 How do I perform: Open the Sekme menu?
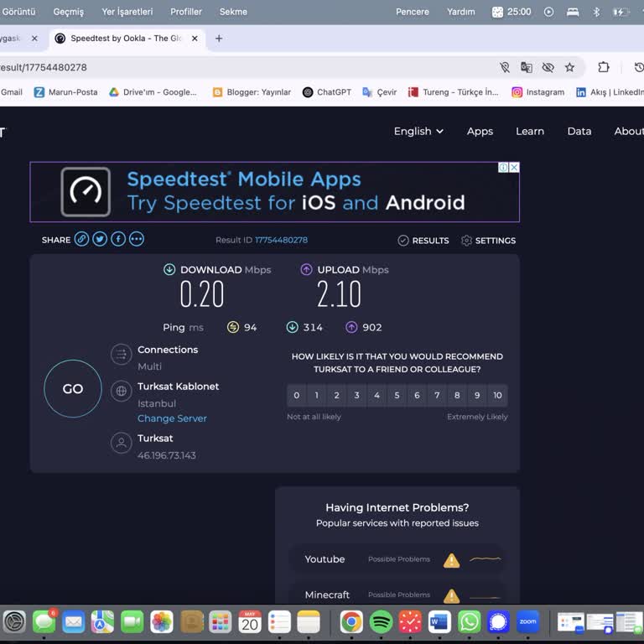tap(233, 12)
